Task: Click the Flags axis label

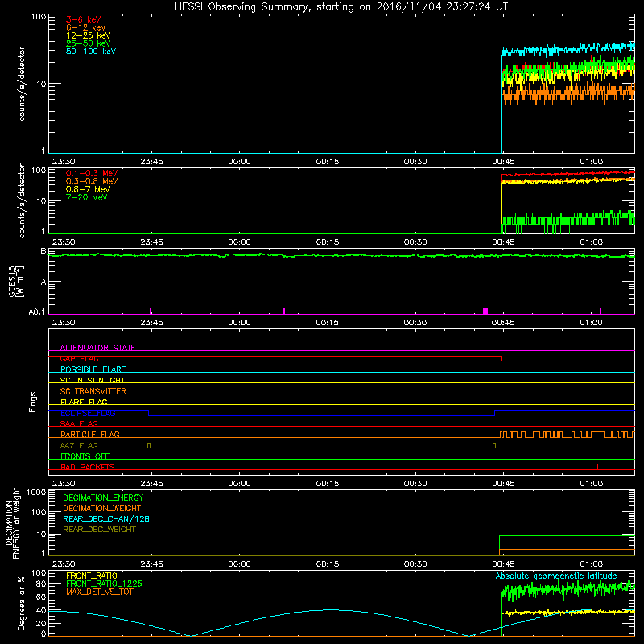Action: pyautogui.click(x=33, y=402)
